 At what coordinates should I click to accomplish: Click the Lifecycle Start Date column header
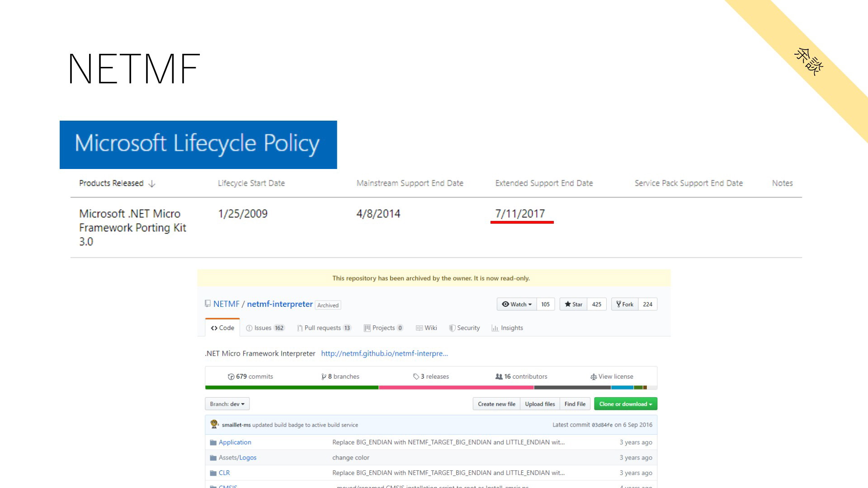pos(251,183)
